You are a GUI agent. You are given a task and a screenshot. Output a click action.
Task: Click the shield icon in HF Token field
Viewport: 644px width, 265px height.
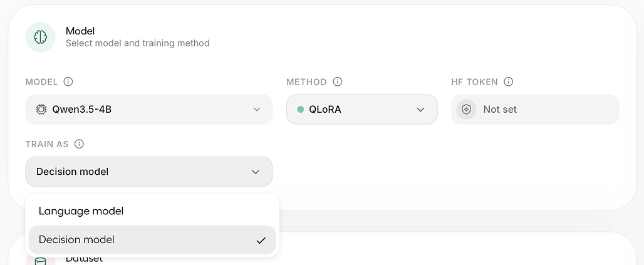[x=466, y=109]
